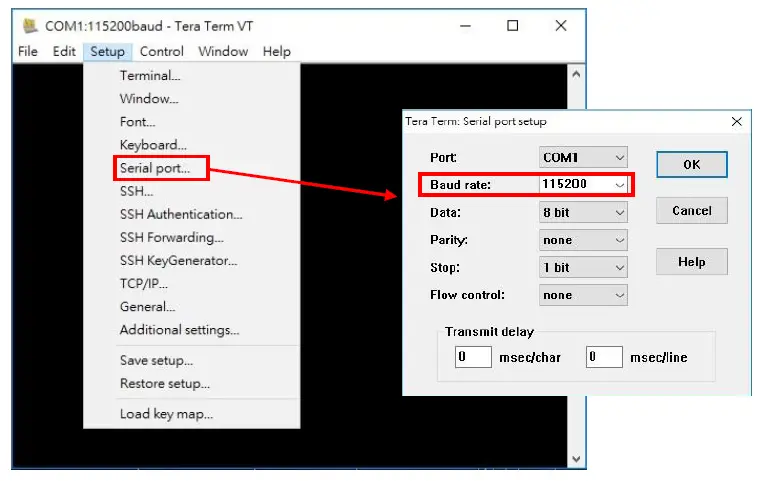
Task: Choose SSH Authentication... entry
Action: pyautogui.click(x=181, y=214)
